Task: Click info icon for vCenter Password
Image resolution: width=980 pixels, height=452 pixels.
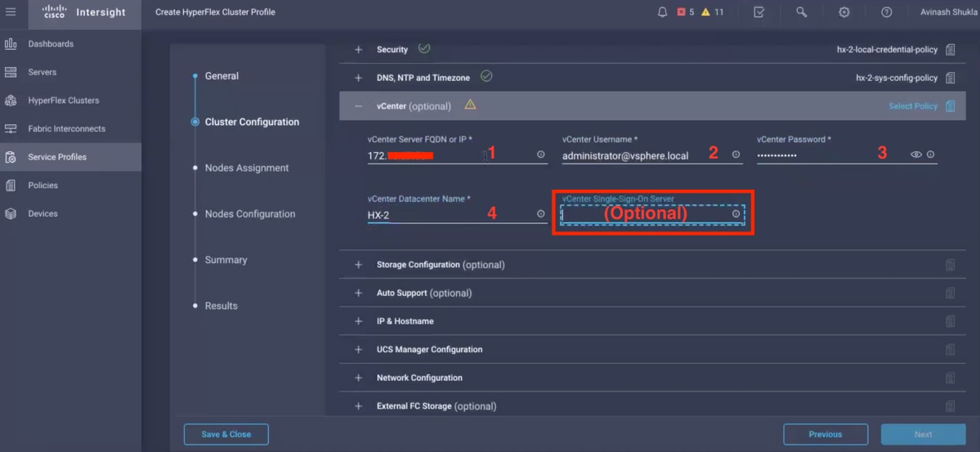Action: coord(931,154)
